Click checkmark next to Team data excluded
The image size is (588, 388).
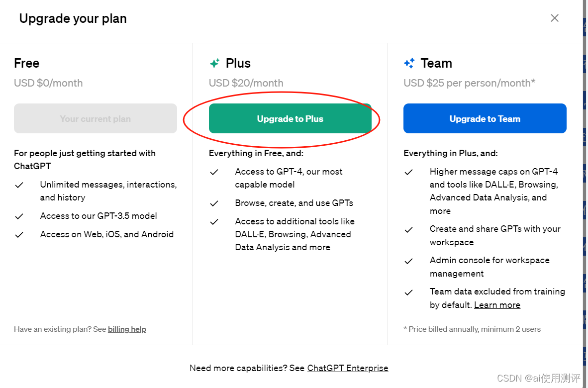(409, 292)
